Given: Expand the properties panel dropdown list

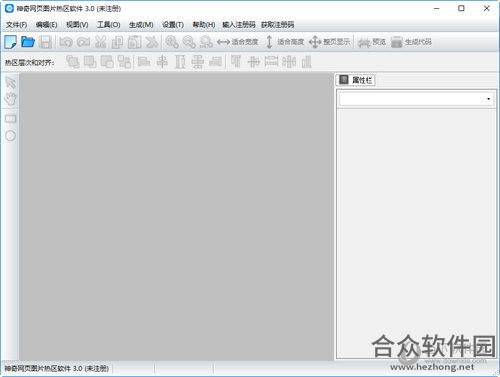Looking at the screenshot, I should (488, 99).
